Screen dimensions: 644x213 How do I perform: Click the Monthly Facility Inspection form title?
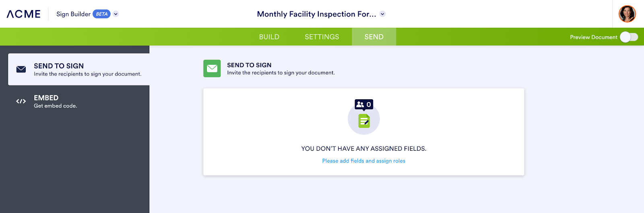click(x=316, y=14)
